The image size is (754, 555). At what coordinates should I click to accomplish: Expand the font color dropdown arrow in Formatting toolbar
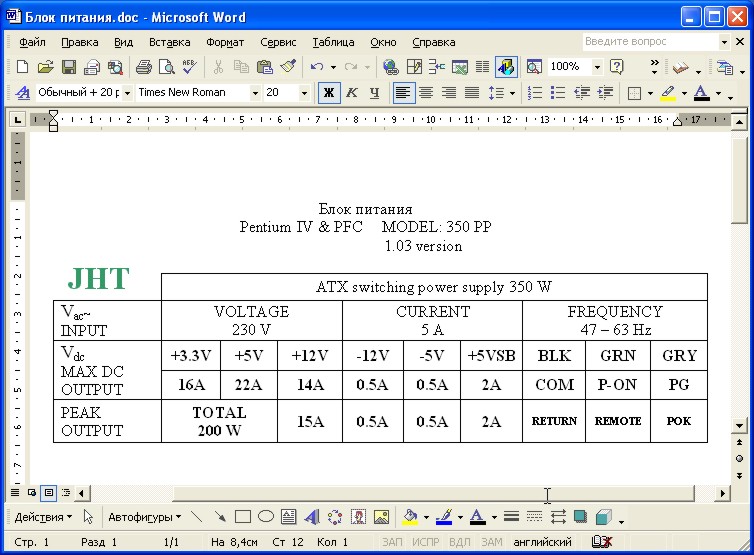718,93
